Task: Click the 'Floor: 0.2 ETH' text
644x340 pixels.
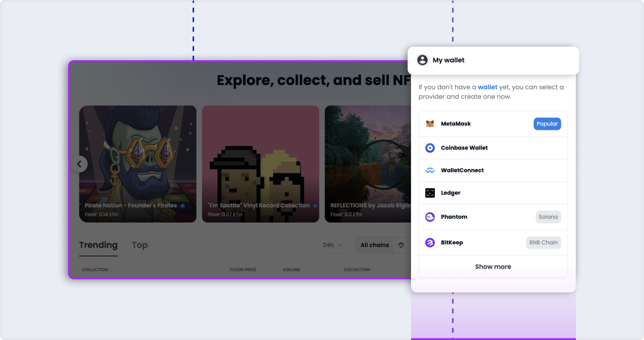Action: click(346, 214)
